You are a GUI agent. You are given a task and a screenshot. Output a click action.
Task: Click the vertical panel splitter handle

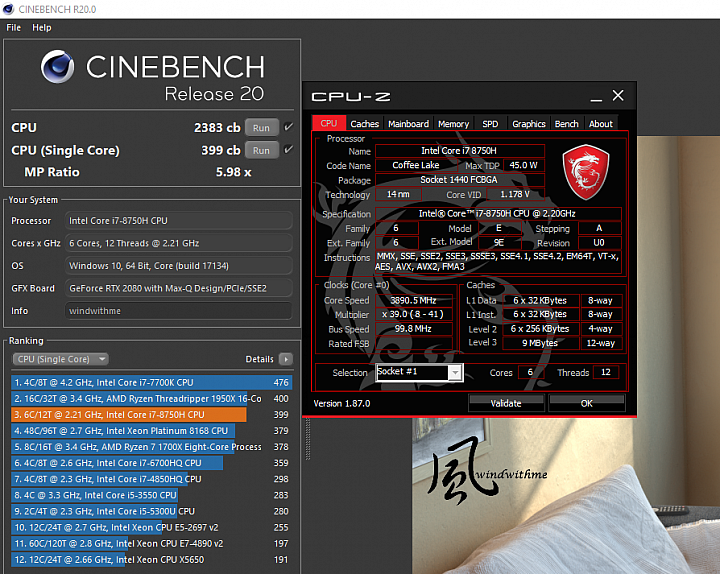(308, 438)
